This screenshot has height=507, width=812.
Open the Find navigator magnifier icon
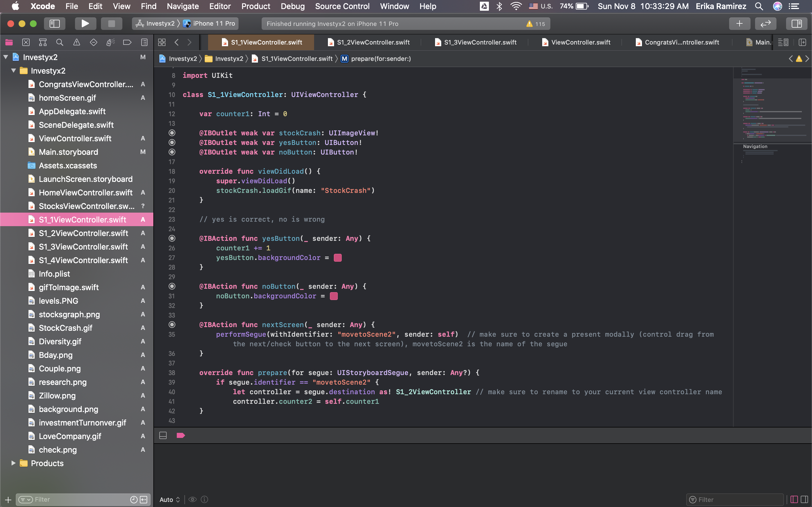point(60,42)
